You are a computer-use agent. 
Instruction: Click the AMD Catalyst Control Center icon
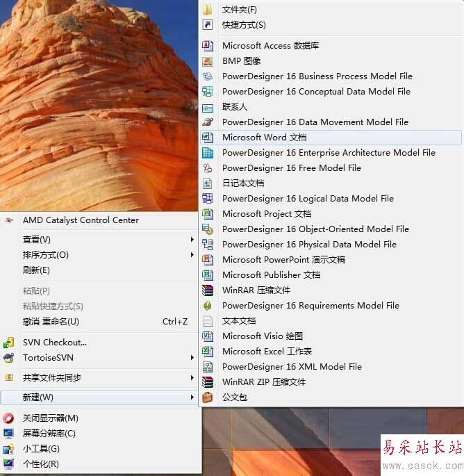pyautogui.click(x=9, y=220)
